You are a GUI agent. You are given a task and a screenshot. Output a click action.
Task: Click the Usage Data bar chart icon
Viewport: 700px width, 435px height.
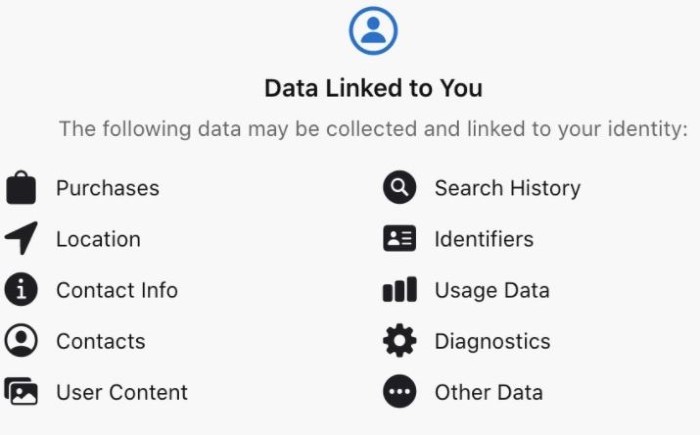(x=400, y=289)
